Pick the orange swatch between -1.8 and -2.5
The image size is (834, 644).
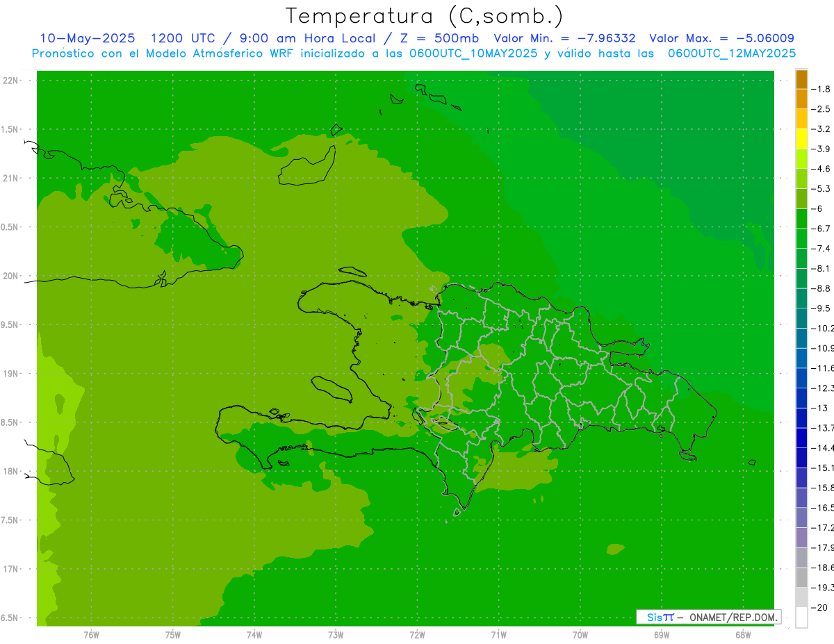point(801,99)
